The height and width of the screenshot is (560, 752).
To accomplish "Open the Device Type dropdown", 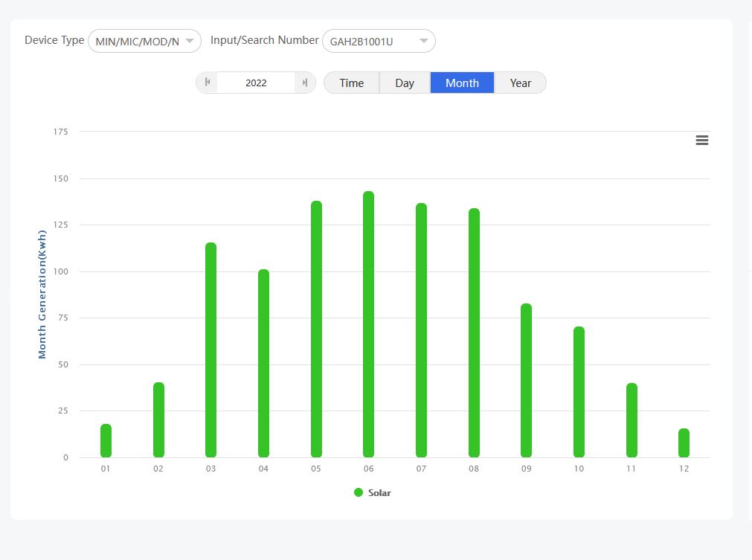I will (144, 41).
